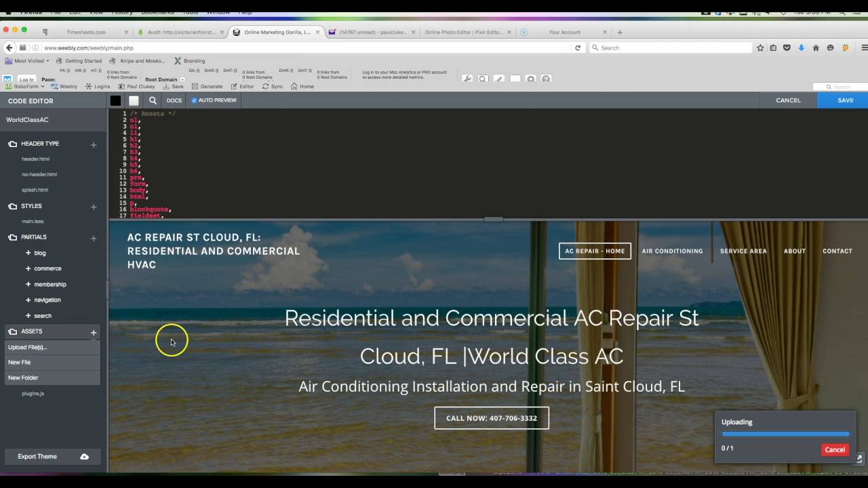Switch to the Audit victorianflorist tab
This screenshot has height=488, width=868.
pos(180,32)
